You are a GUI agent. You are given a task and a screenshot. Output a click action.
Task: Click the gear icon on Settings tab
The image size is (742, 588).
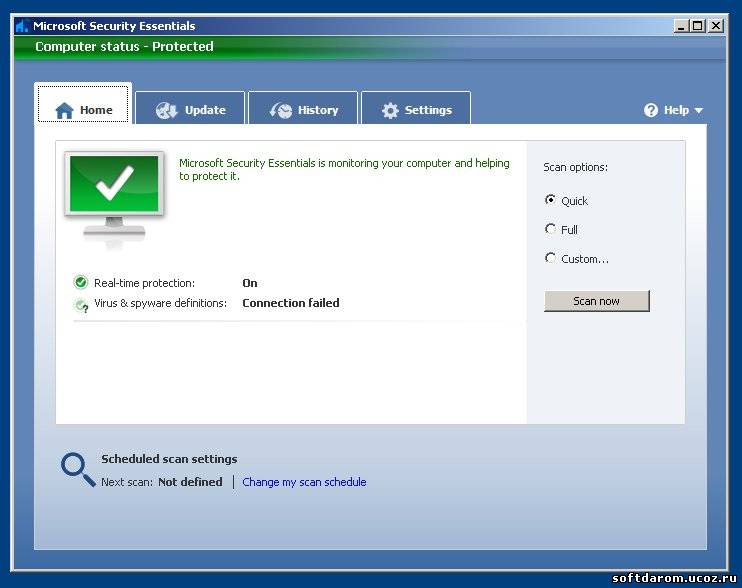pos(390,110)
